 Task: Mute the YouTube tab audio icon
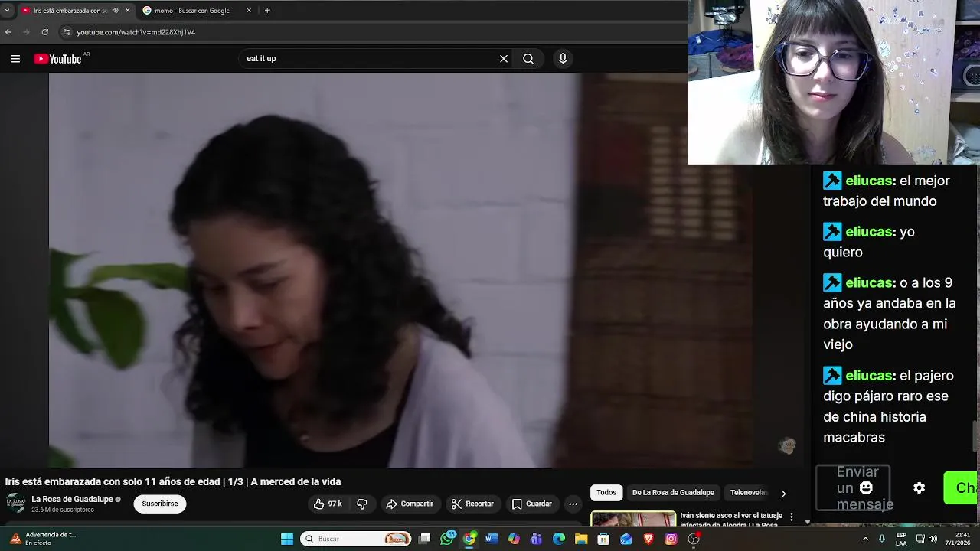pyautogui.click(x=115, y=11)
